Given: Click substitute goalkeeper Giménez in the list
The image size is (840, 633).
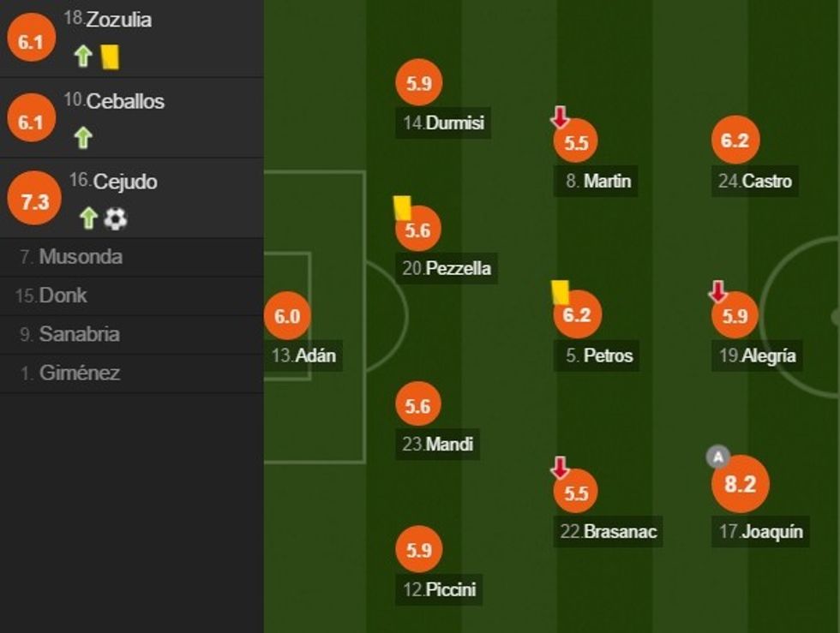Looking at the screenshot, I should click(x=79, y=373).
